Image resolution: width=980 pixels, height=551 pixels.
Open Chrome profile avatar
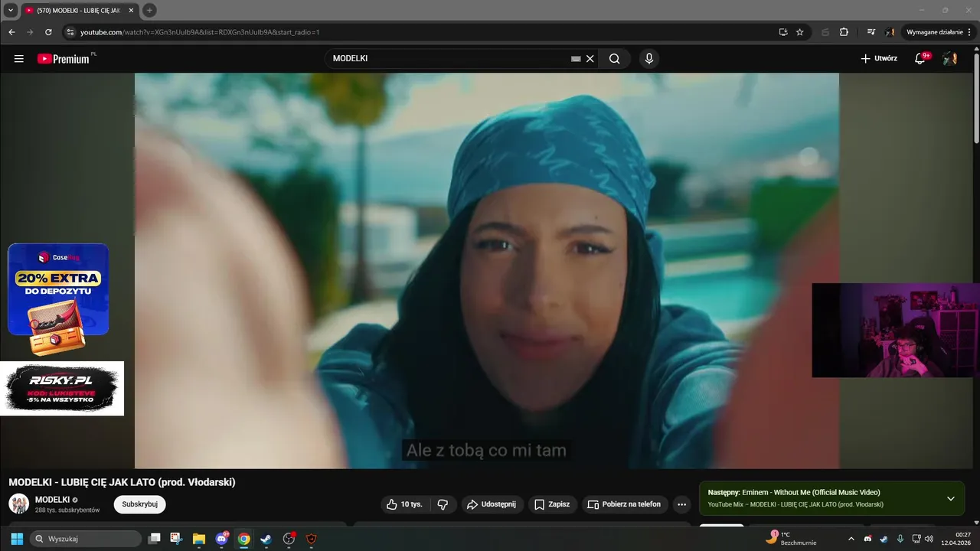click(x=890, y=32)
